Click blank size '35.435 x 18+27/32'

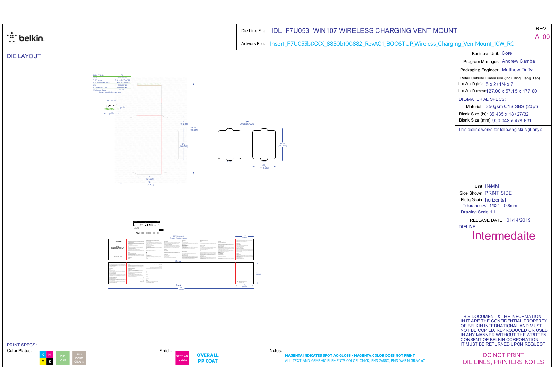(509, 114)
